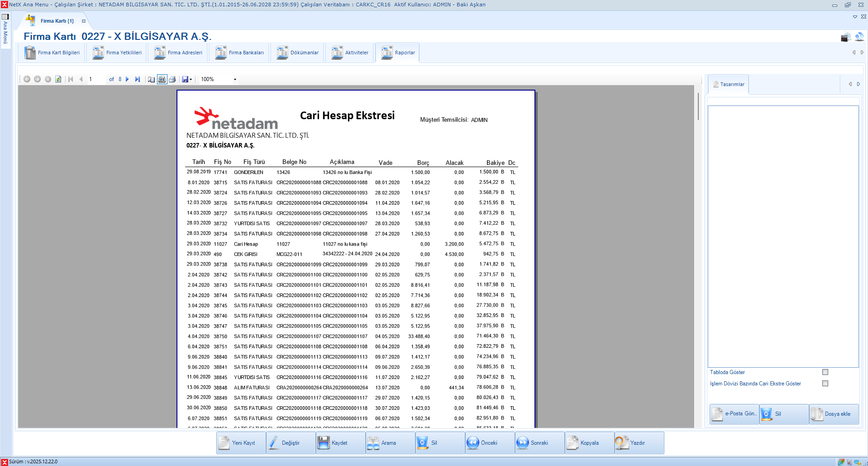Click the right chevron beside Tasarımlar panel
The height and width of the screenshot is (466, 868).
click(858, 84)
